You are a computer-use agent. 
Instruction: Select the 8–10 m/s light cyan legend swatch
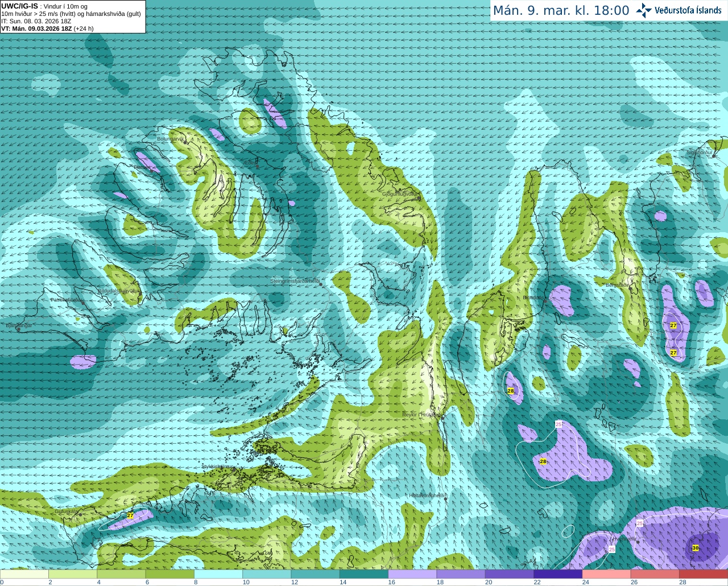tap(218, 574)
